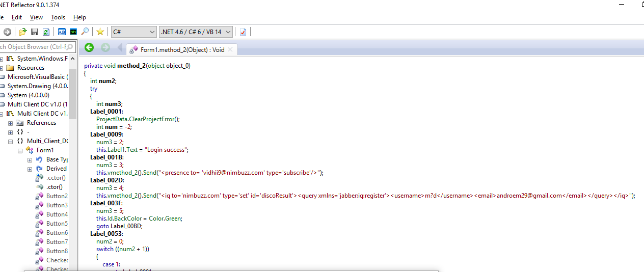Select System.Windows.Forms assembly in tree
Viewport: 644px width, 272px height.
point(42,59)
